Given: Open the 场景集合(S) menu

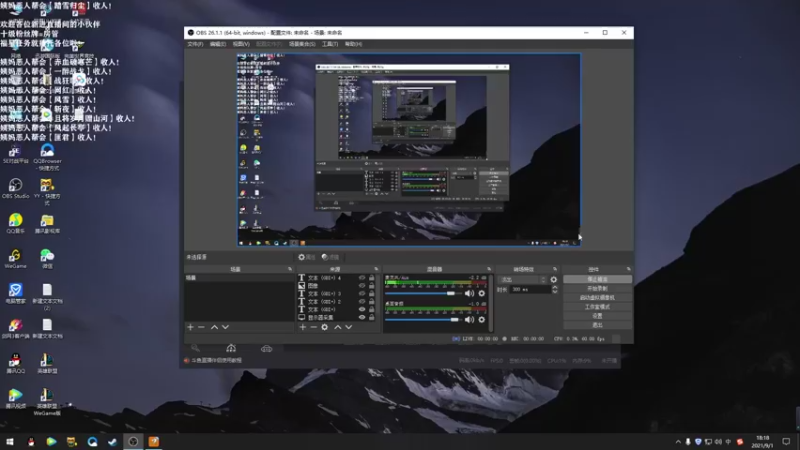Looking at the screenshot, I should tap(302, 44).
